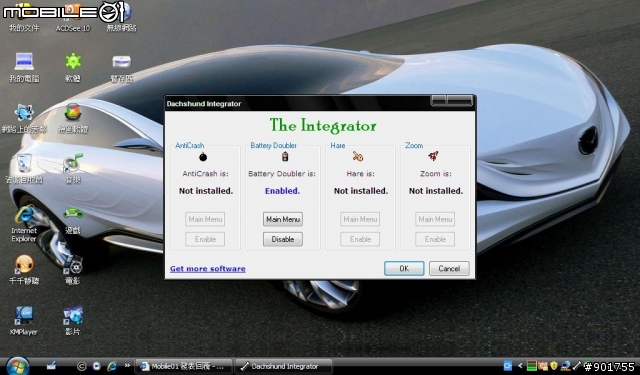Select the colorful ball software desktop icon
Image resolution: width=640 pixels, height=375 pixels.
(73, 118)
